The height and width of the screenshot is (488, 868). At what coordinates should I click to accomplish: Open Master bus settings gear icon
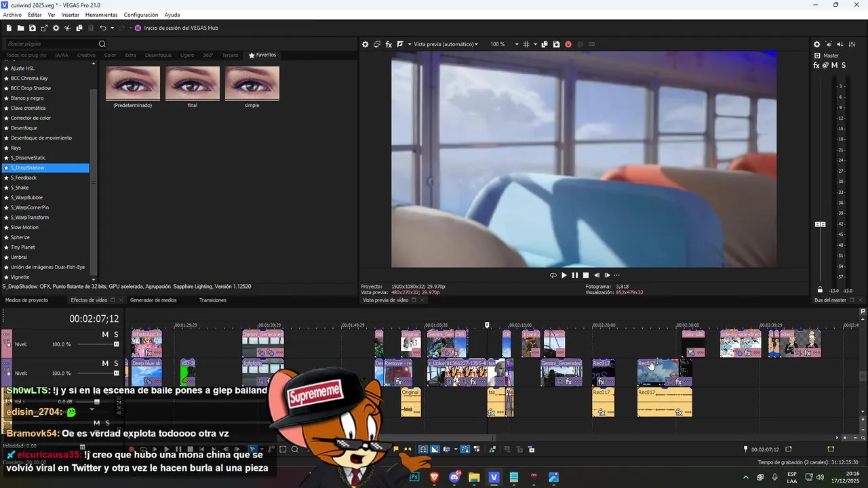(x=816, y=44)
